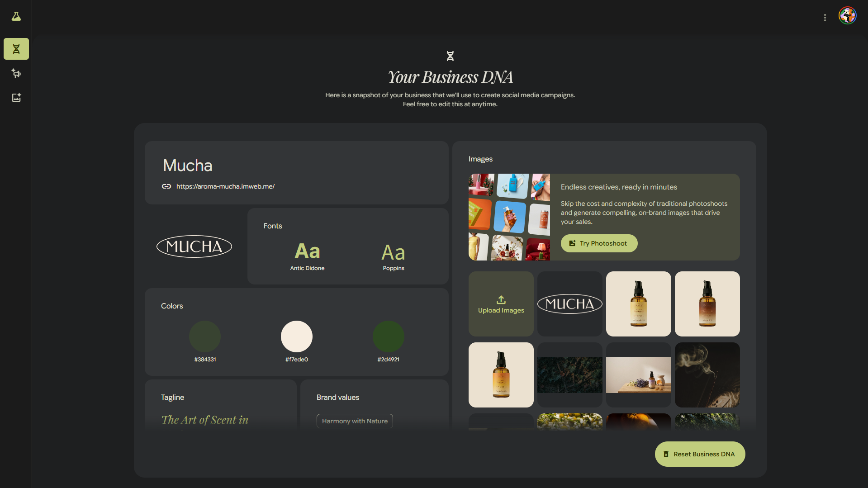868x488 pixels.
Task: Click the Upload Images tile
Action: coord(501,304)
